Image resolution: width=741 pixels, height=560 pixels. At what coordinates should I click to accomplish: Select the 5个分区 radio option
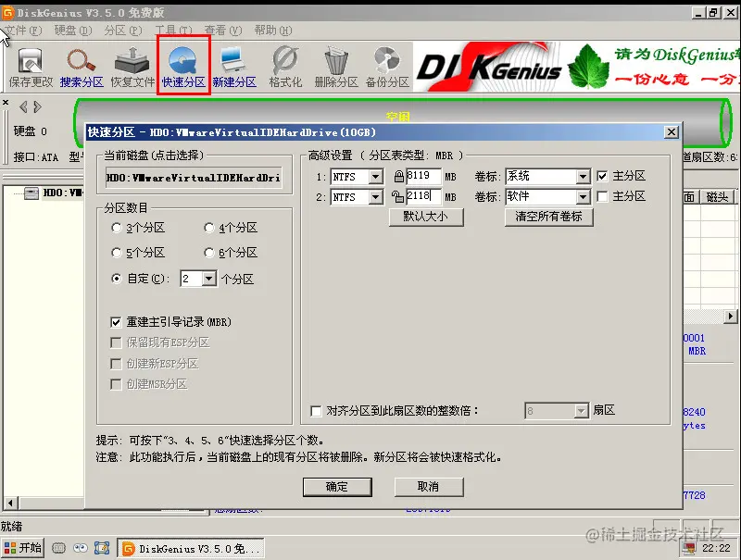pyautogui.click(x=117, y=253)
